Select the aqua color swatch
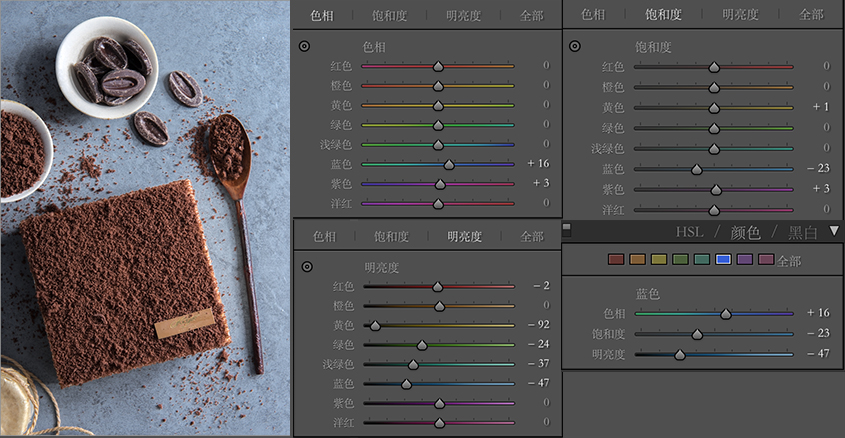 [x=702, y=260]
